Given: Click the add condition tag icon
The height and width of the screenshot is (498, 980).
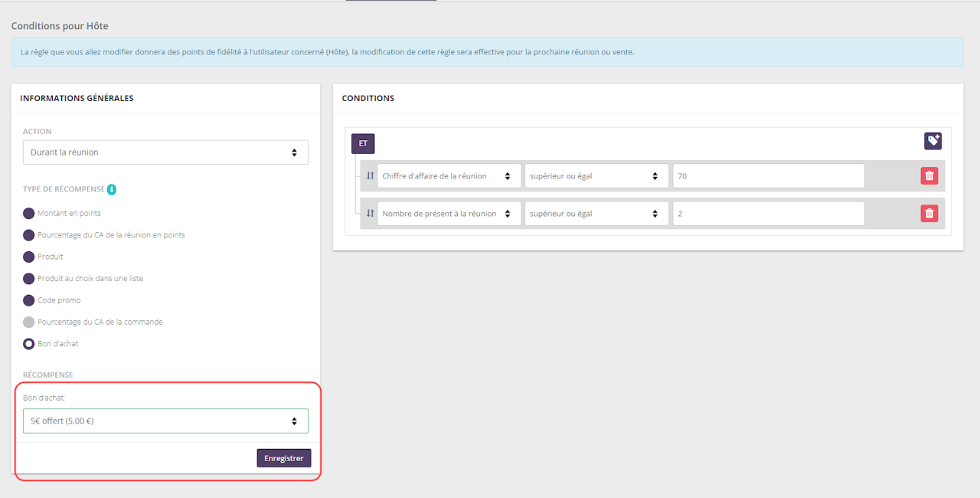Looking at the screenshot, I should [x=933, y=141].
